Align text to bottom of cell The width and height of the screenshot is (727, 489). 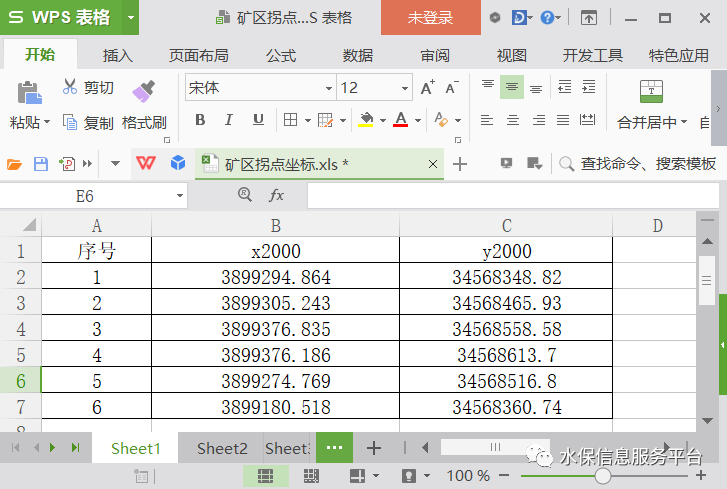(x=536, y=88)
